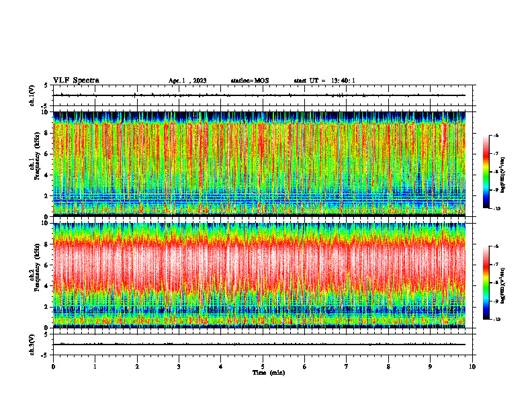Click the ch.1 colorbar log(PSD) label
This screenshot has width=532, height=411.
[x=503, y=175]
